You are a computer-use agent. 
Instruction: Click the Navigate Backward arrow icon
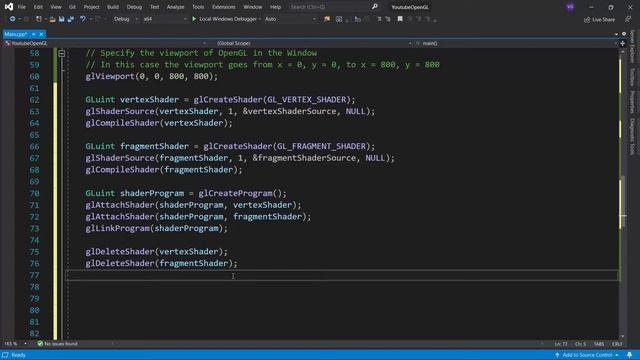[12, 19]
